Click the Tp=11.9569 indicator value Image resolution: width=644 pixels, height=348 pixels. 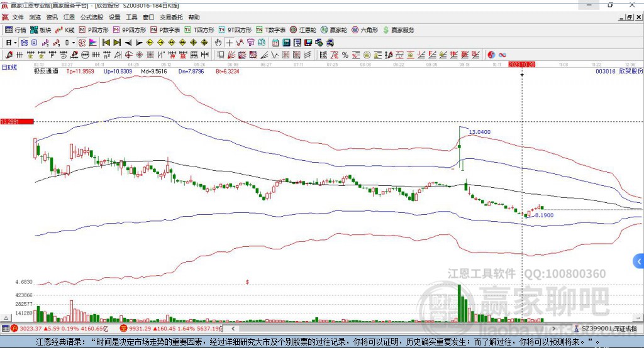pyautogui.click(x=80, y=72)
